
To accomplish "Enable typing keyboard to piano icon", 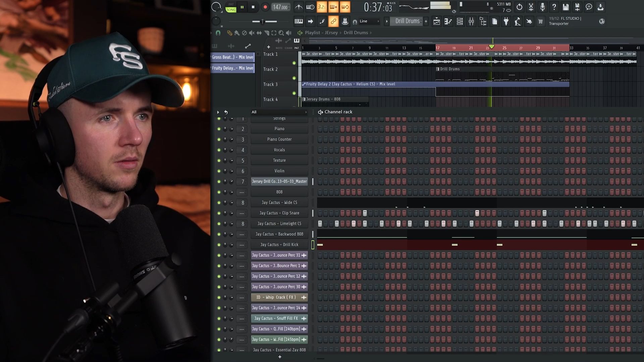I will 299,21.
